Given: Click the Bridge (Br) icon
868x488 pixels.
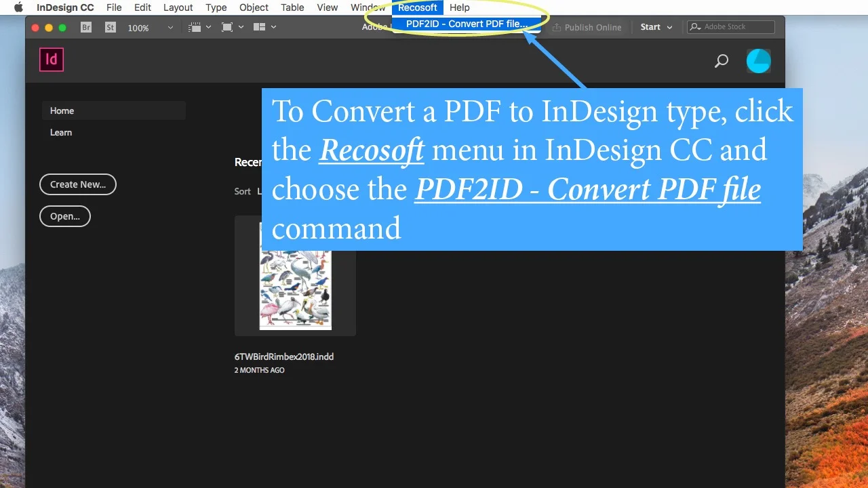Looking at the screenshot, I should point(86,27).
